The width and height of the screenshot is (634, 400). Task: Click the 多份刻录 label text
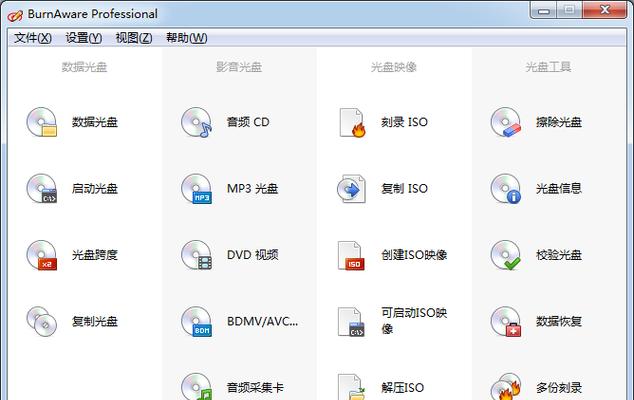(x=559, y=388)
